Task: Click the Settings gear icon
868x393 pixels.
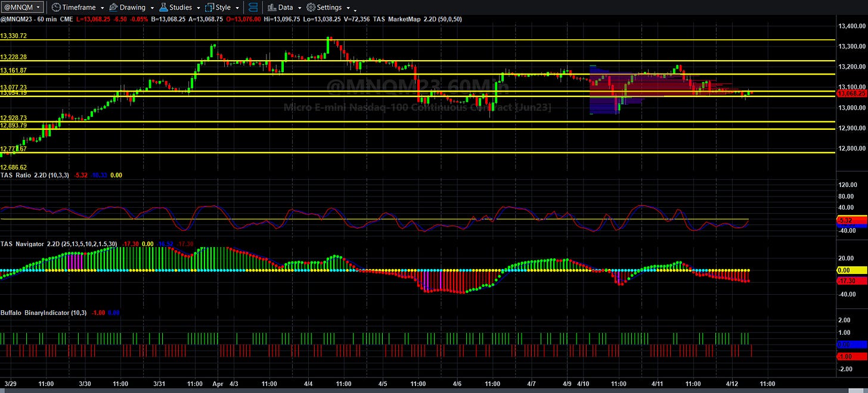Action: [x=311, y=7]
